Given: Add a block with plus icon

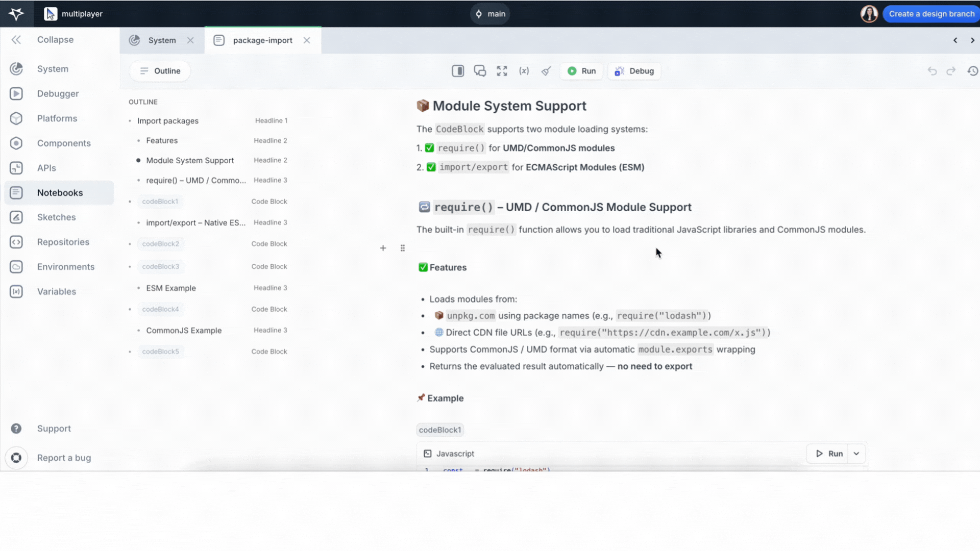Looking at the screenshot, I should pos(383,248).
